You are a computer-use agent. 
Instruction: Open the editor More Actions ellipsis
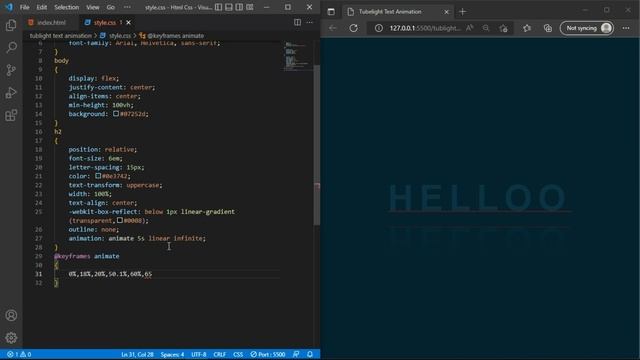[x=310, y=22]
